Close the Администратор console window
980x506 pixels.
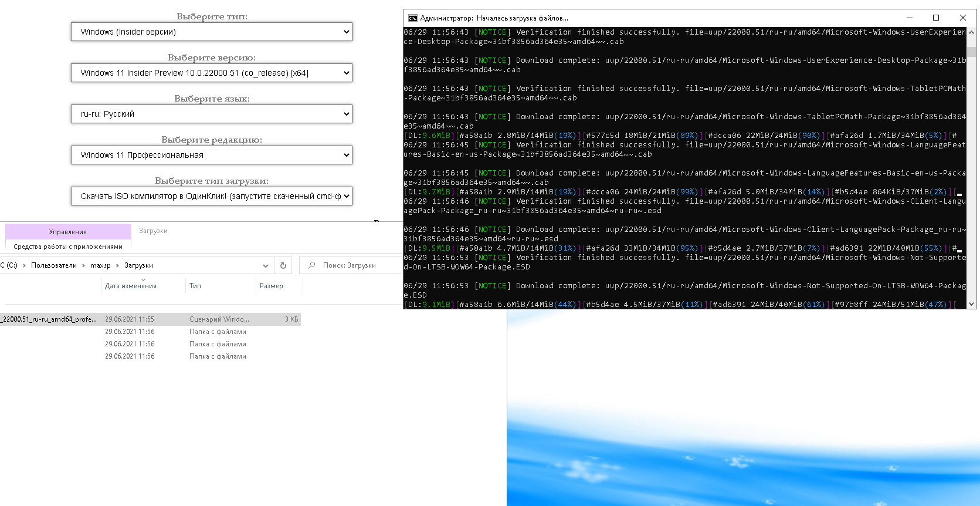962,18
